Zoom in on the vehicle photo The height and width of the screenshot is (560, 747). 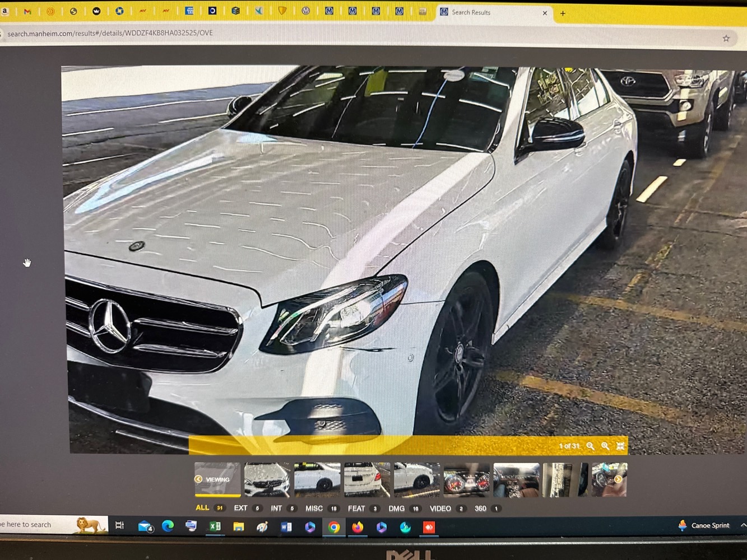[605, 446]
